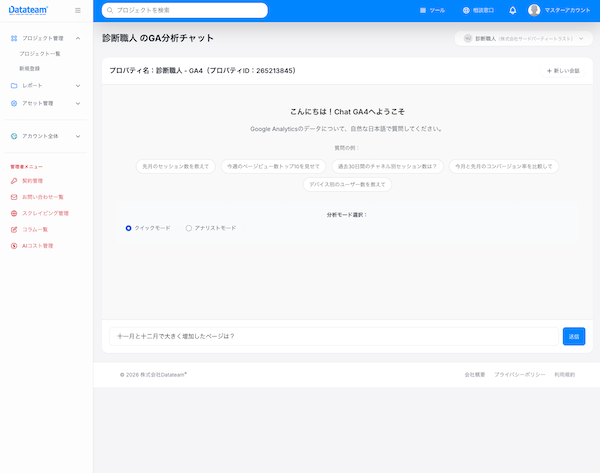Choose the 先月のセッション数を教えて suggestion
The width and height of the screenshot is (600, 473).
pos(176,166)
